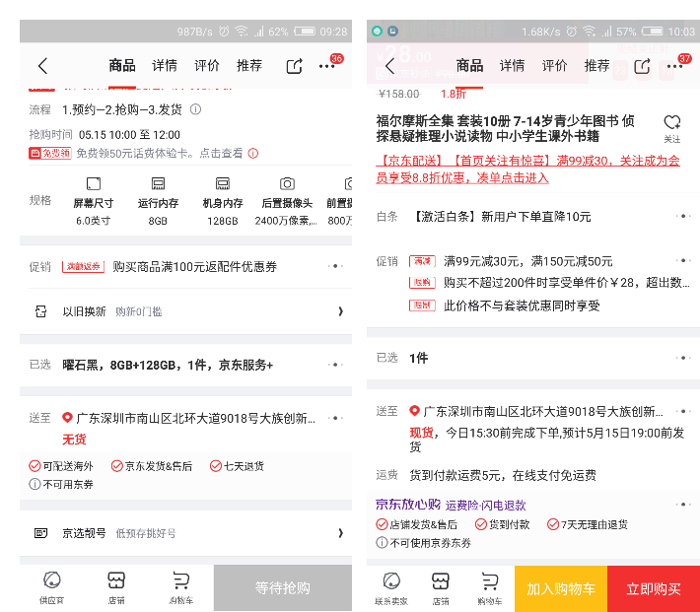Switch to 推荐 tab above book listing
The image size is (700, 612).
point(596,66)
